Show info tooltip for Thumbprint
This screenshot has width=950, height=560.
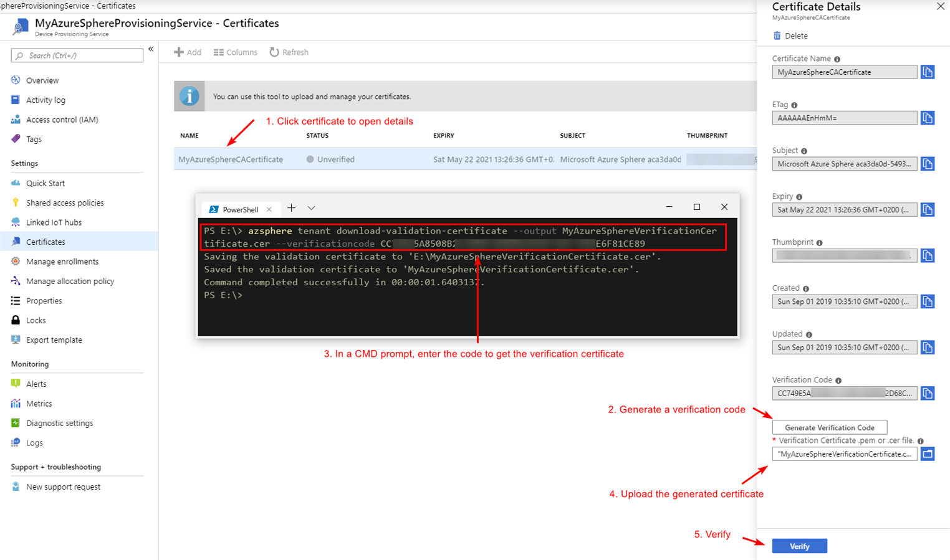(819, 243)
